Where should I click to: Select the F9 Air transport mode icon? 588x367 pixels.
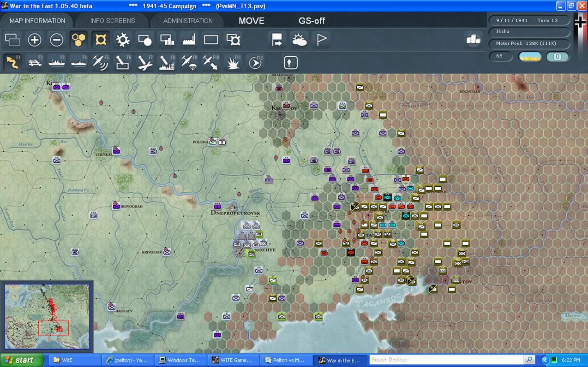[189, 62]
